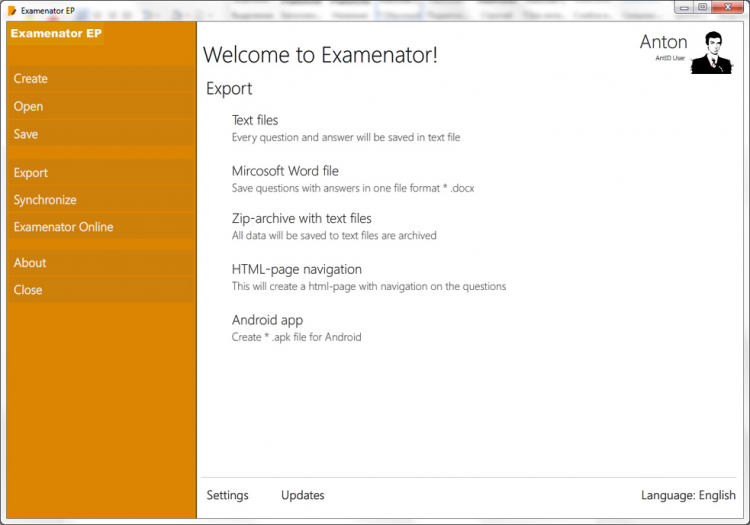The width and height of the screenshot is (750, 525).
Task: Close window with red X button
Action: tap(728, 7)
